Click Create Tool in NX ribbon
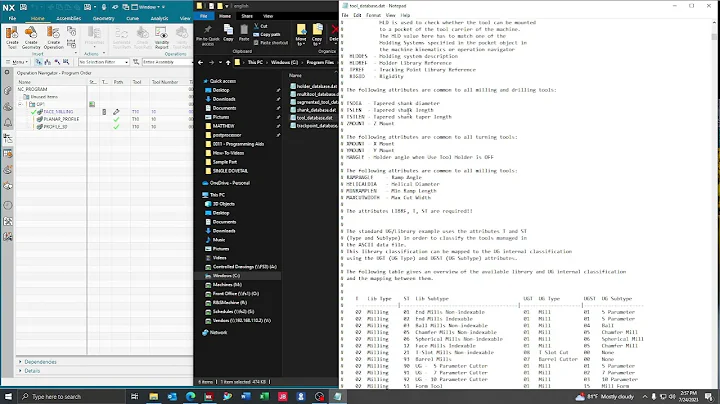Screen dimensions: 720x404 pos(12,37)
